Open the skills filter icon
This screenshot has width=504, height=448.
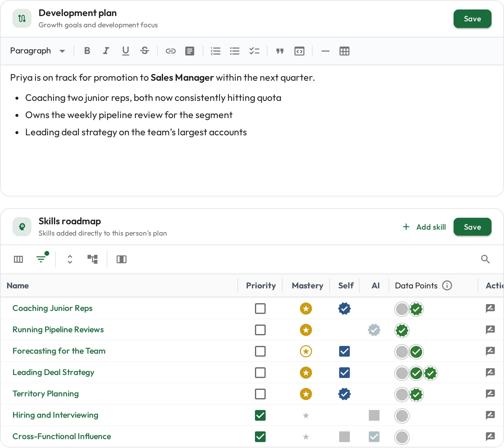[42, 259]
